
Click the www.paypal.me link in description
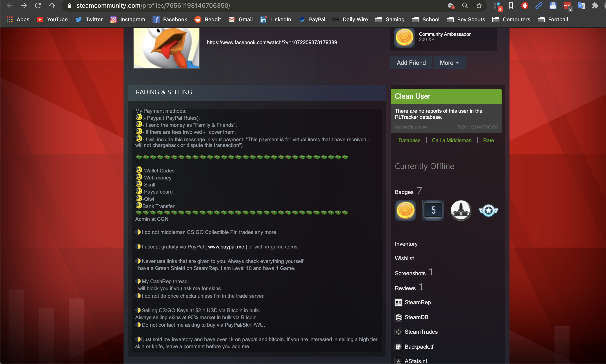226,247
